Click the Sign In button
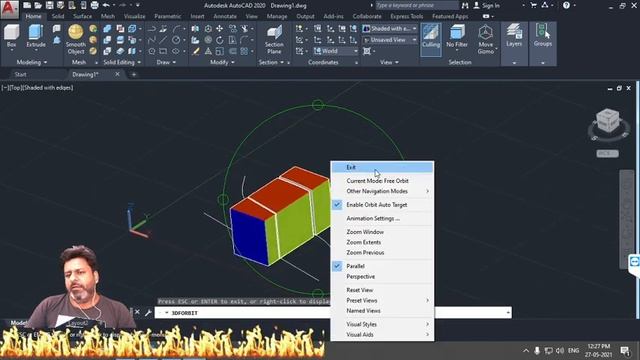 click(486, 5)
